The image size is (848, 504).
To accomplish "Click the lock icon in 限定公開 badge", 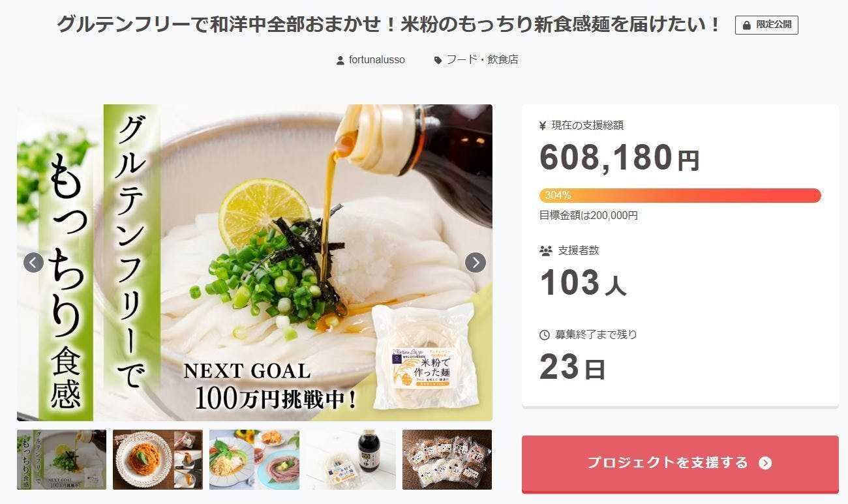I will [x=747, y=25].
